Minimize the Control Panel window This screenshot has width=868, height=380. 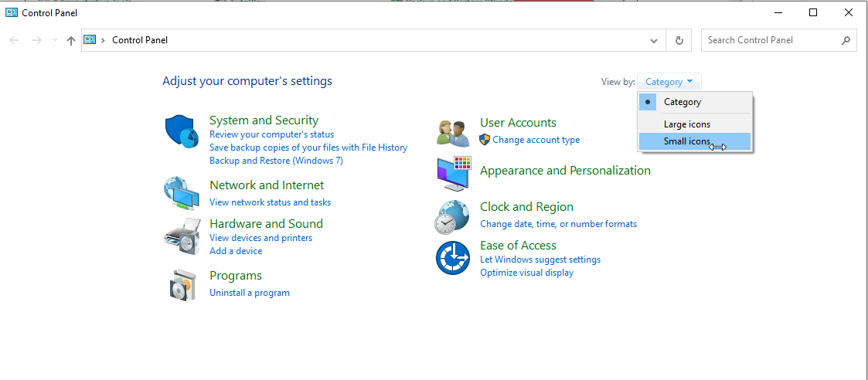coord(778,12)
